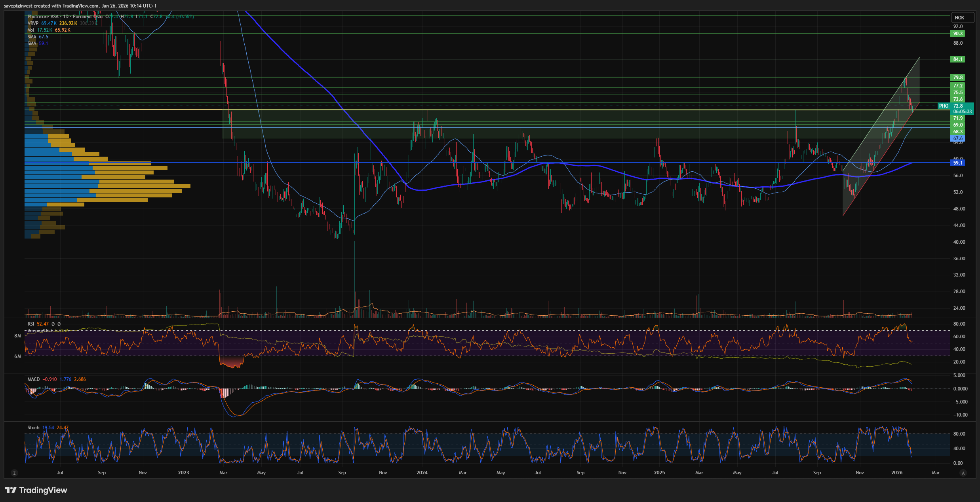The image size is (980, 502).
Task: Click the Accum/Dist indicator label
Action: point(40,331)
